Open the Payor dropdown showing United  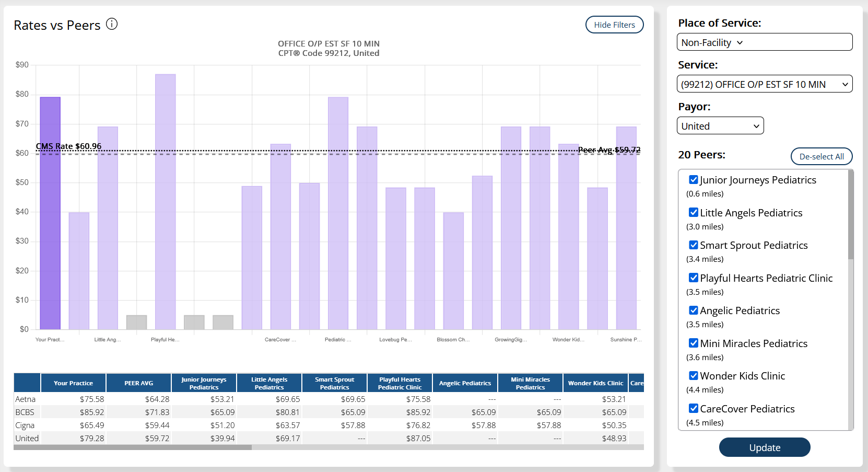point(720,126)
